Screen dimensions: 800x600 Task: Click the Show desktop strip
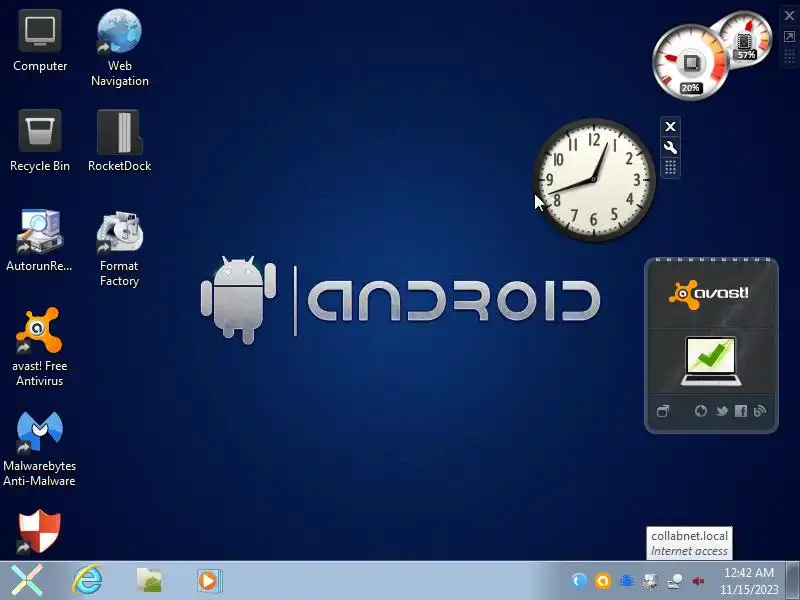793,581
